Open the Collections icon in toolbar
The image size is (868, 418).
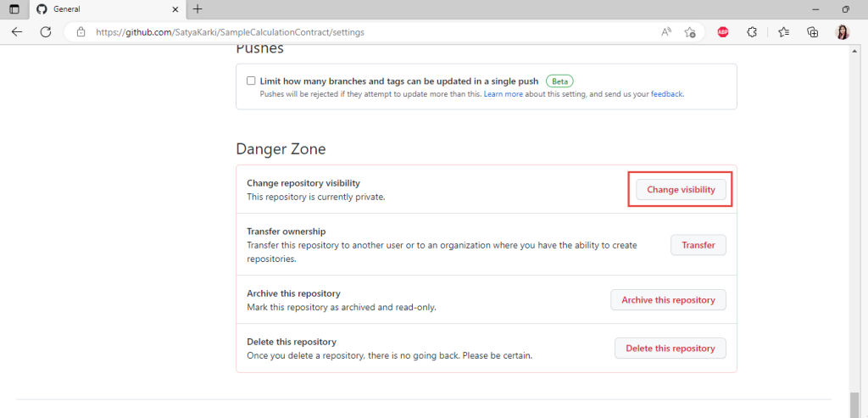pos(813,32)
